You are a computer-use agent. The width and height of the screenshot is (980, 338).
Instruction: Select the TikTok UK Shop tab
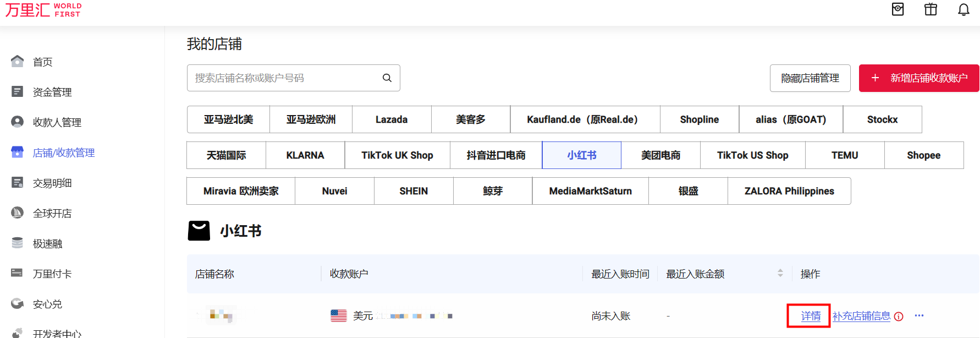tap(397, 155)
